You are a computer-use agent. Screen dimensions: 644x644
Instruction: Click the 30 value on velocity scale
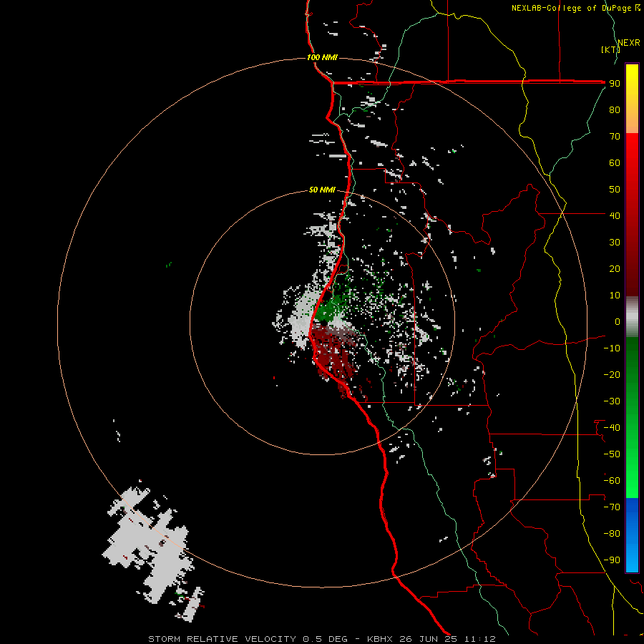615,243
